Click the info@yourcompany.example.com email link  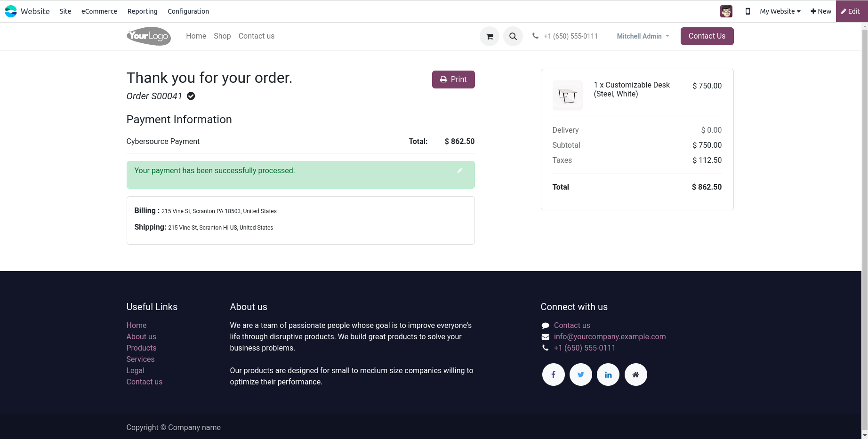tap(610, 336)
